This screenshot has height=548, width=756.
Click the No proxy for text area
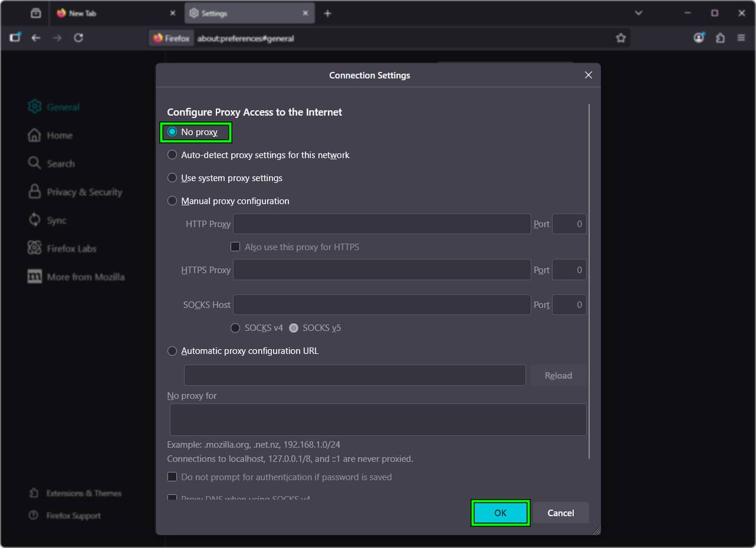(377, 419)
